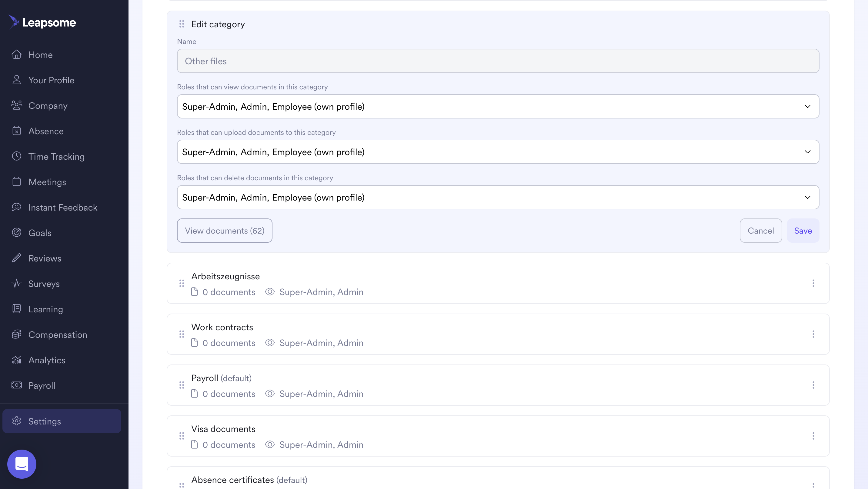The width and height of the screenshot is (868, 489).
Task: Grab the Work contracts drag handle
Action: coord(182,334)
